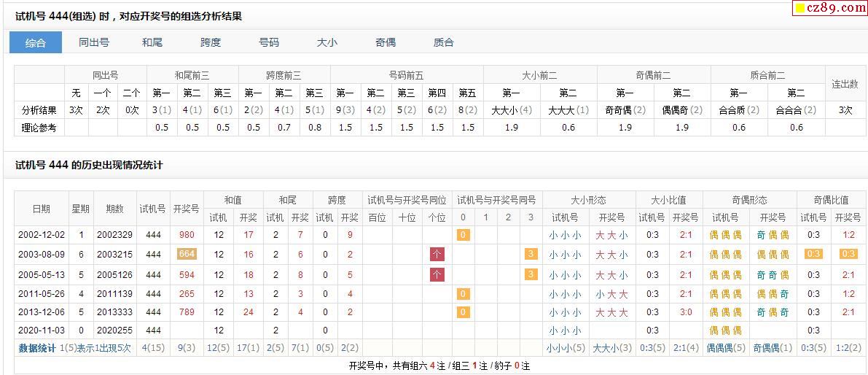Click the 数据统计 label

(x=37, y=349)
